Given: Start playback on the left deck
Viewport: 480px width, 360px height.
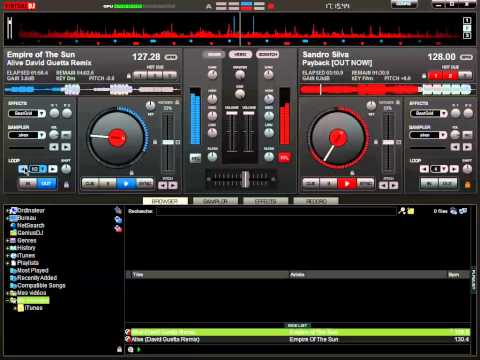Looking at the screenshot, I should pos(126,183).
